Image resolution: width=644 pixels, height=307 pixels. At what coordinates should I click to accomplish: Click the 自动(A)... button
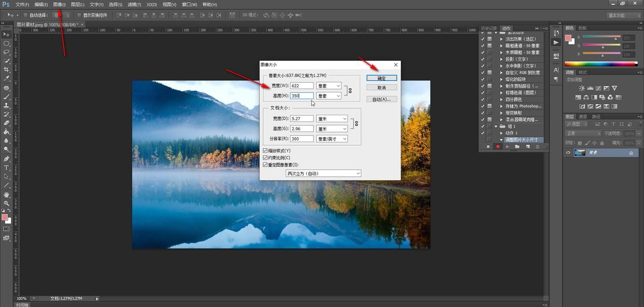point(382,99)
